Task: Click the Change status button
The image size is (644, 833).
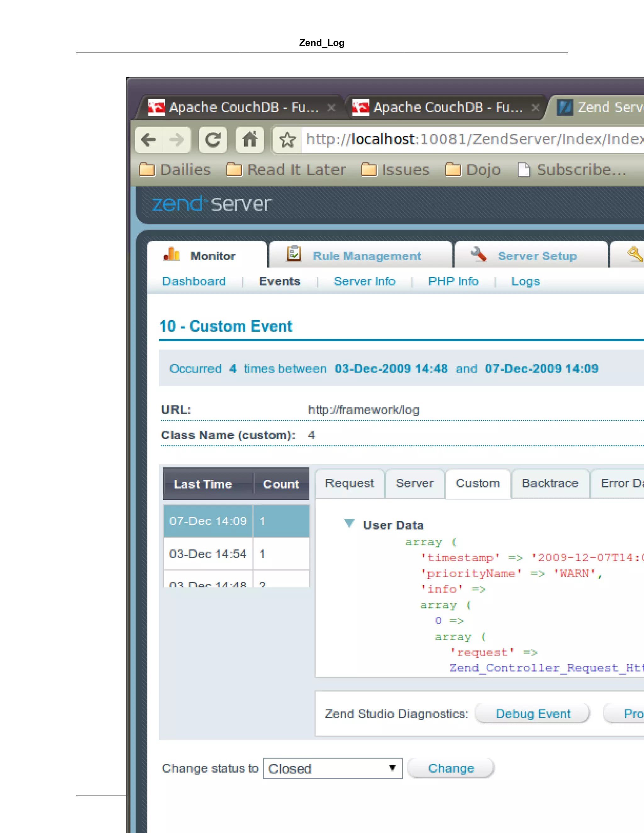Action: point(451,769)
